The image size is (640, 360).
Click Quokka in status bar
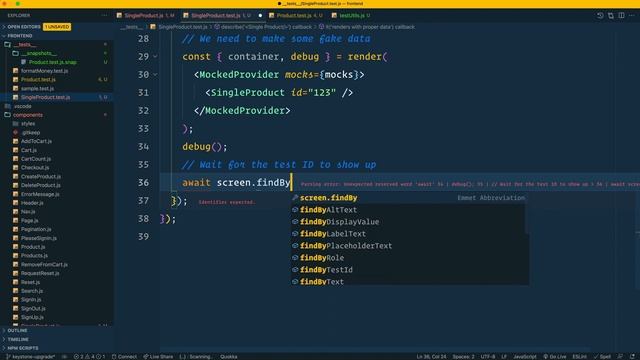tap(229, 357)
